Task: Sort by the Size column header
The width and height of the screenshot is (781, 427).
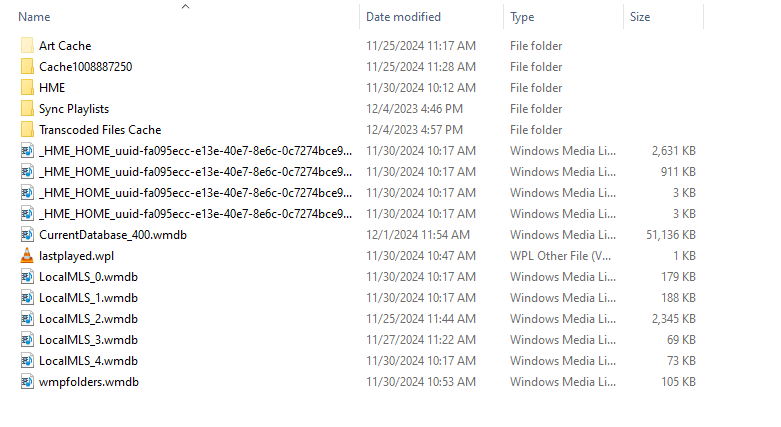Action: point(640,17)
